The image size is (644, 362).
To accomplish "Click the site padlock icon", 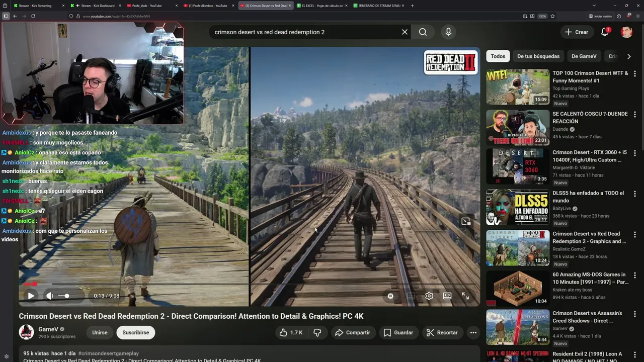I will click(x=78, y=16).
